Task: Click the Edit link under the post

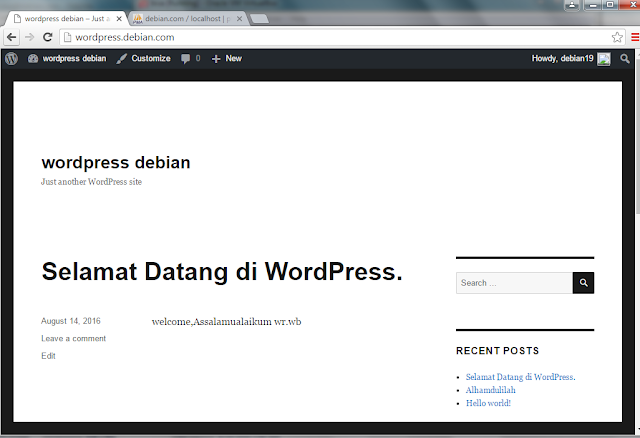Action: click(x=48, y=356)
